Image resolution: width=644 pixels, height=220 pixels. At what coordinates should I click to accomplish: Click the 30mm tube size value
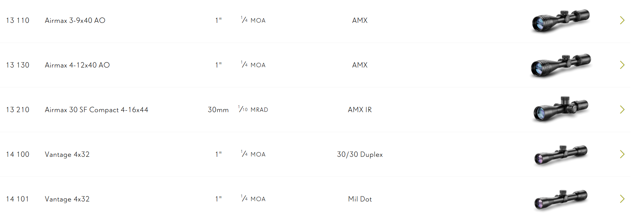218,110
